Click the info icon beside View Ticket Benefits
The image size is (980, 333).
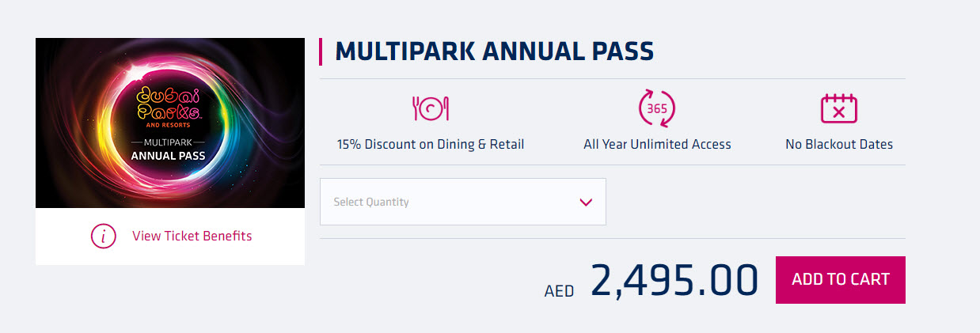coord(104,236)
